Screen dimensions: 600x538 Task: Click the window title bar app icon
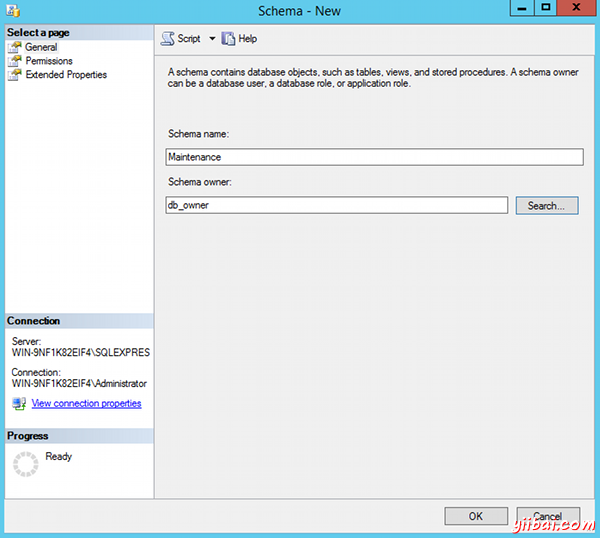coord(13,11)
